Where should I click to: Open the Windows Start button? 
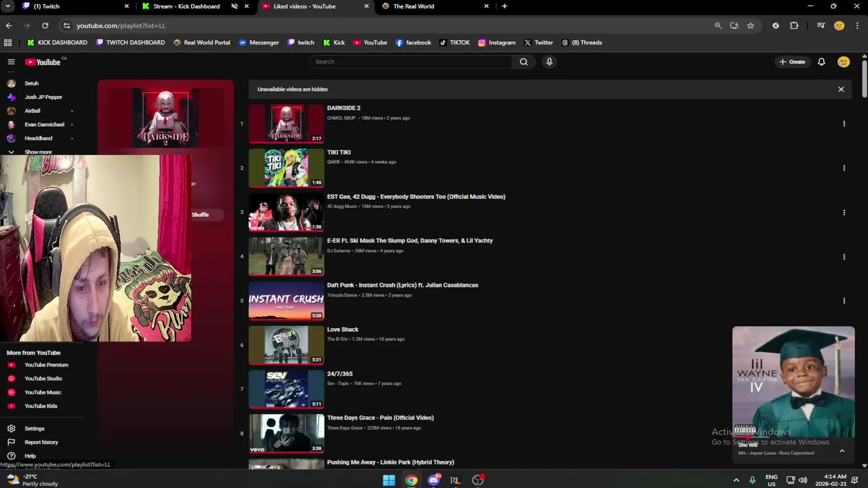(389, 480)
